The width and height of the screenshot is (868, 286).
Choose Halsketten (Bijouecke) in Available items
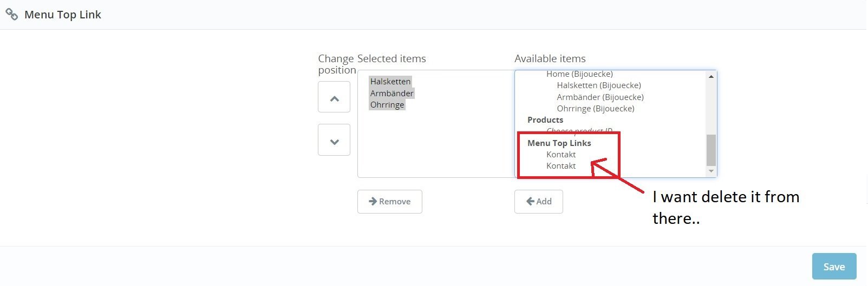[x=599, y=85]
